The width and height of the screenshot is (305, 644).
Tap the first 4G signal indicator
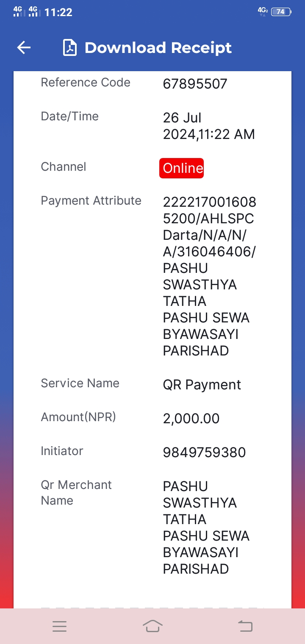click(x=19, y=11)
